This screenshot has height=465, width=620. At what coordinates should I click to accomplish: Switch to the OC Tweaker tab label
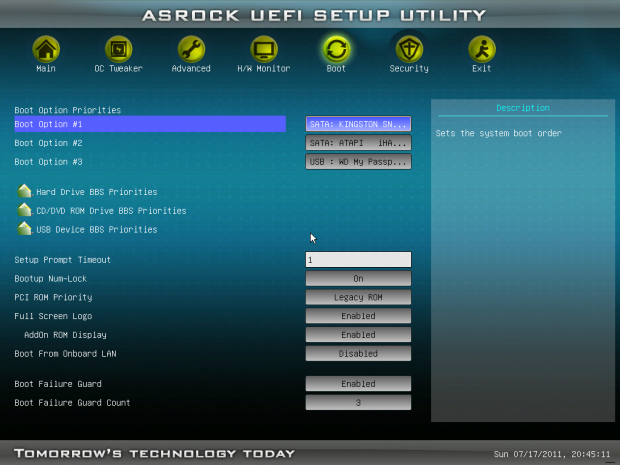pyautogui.click(x=118, y=68)
